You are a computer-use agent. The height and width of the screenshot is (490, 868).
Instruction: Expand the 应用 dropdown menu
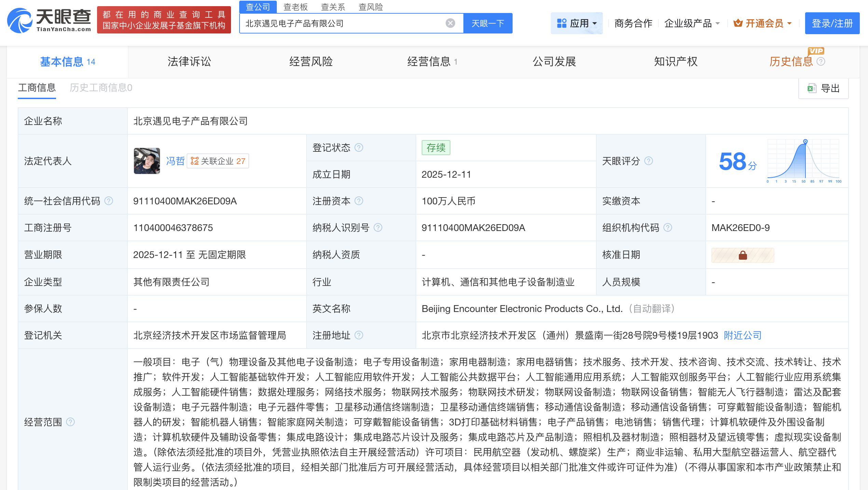[577, 23]
